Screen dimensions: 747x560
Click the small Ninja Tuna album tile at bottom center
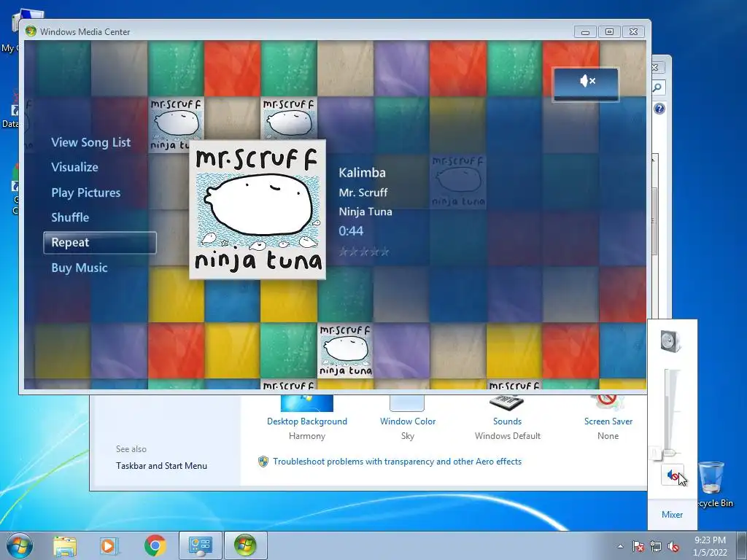pos(345,351)
